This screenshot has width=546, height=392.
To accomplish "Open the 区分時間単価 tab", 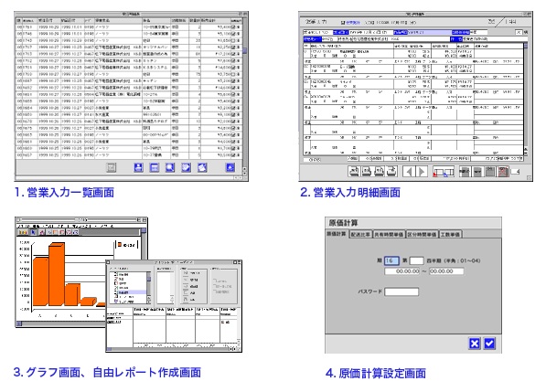I will pyautogui.click(x=422, y=235).
